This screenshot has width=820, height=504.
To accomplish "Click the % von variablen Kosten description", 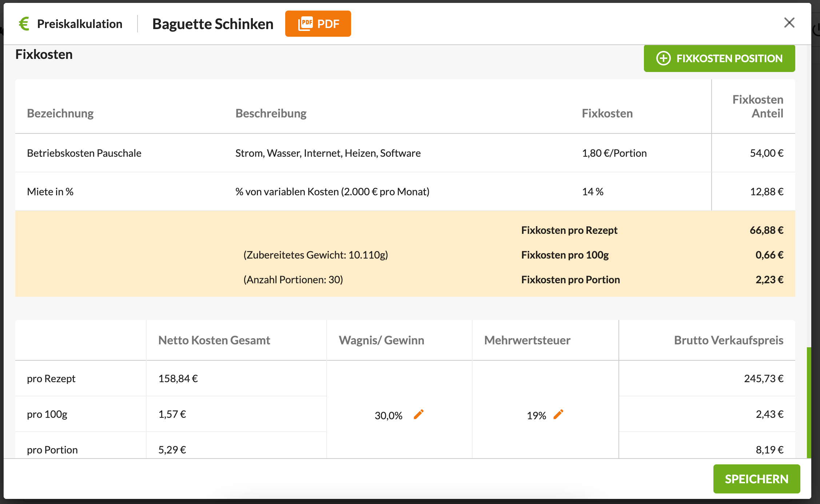I will click(332, 192).
